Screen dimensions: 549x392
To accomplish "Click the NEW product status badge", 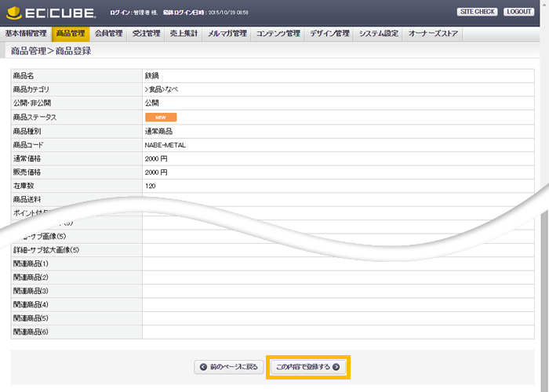I will 160,117.
